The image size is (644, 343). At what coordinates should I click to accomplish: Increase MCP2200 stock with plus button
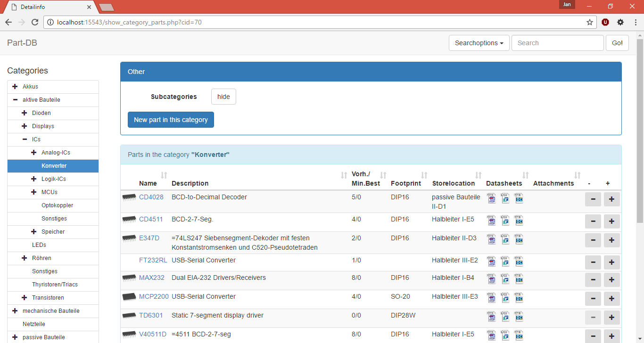tap(611, 299)
